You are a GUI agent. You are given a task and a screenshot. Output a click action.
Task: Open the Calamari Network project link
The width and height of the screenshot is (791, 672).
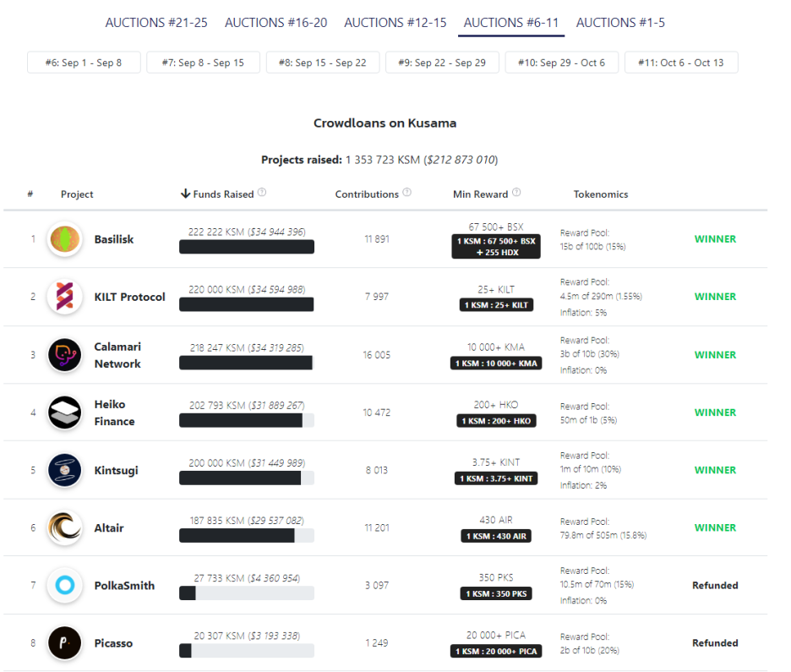[x=117, y=355]
